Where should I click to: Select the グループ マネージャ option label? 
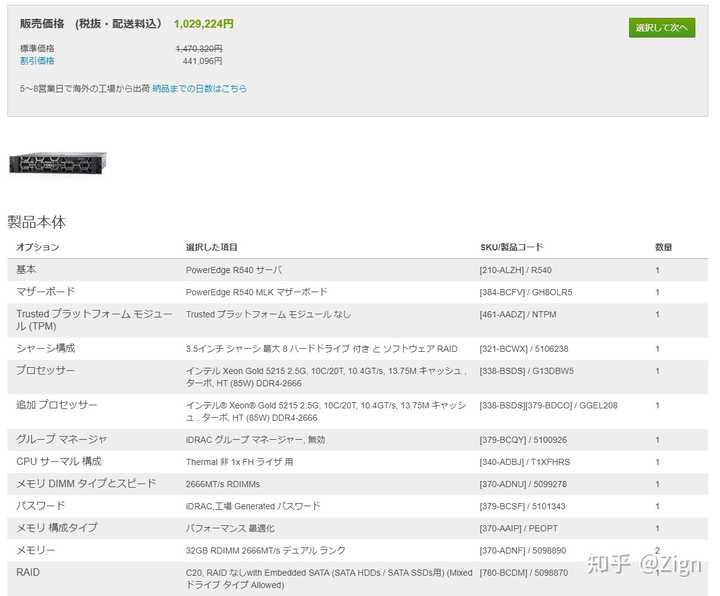coord(62,439)
